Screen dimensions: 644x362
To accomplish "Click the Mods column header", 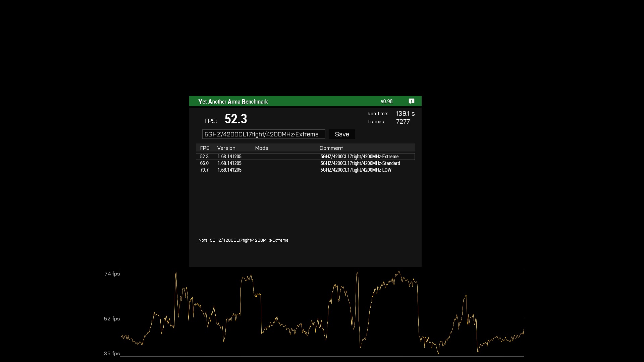I will pyautogui.click(x=262, y=148).
